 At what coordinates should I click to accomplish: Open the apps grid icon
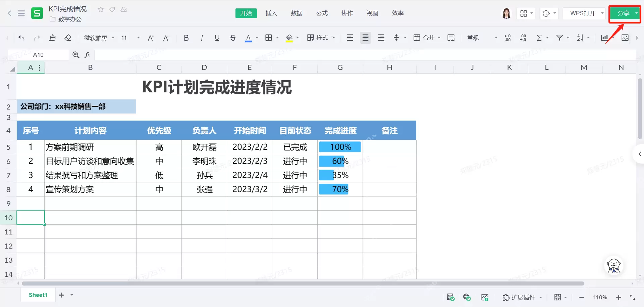(524, 13)
